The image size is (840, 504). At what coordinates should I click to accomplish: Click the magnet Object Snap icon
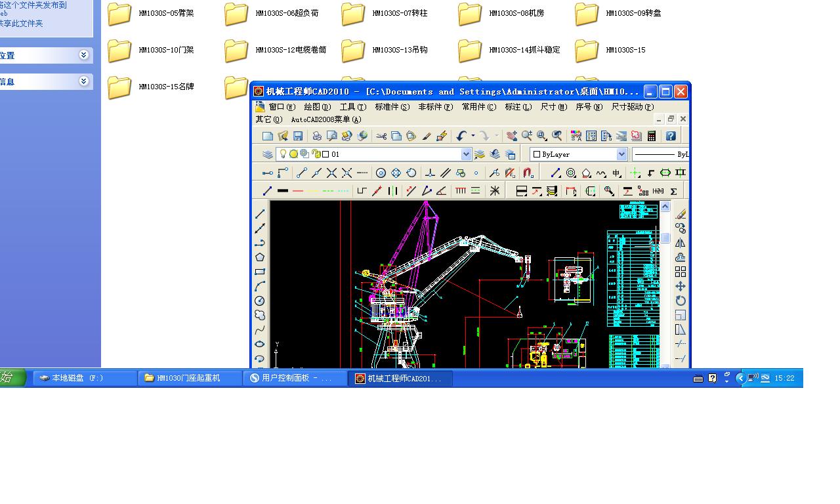(x=528, y=173)
